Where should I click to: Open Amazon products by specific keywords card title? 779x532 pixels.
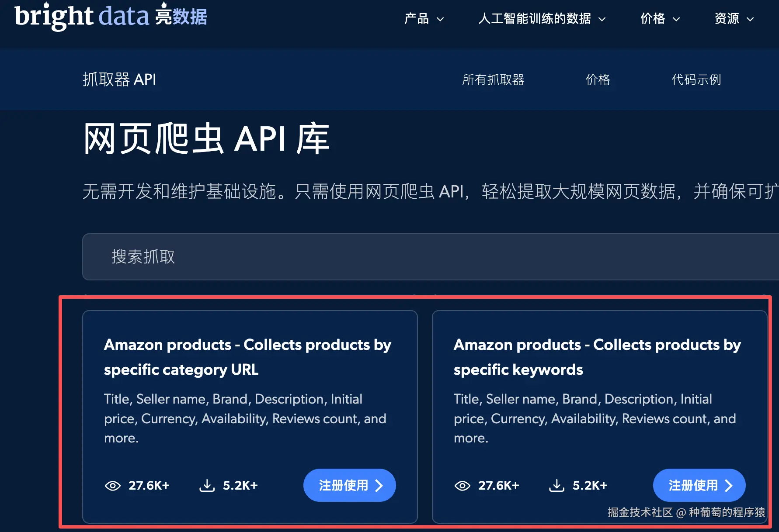coord(597,357)
